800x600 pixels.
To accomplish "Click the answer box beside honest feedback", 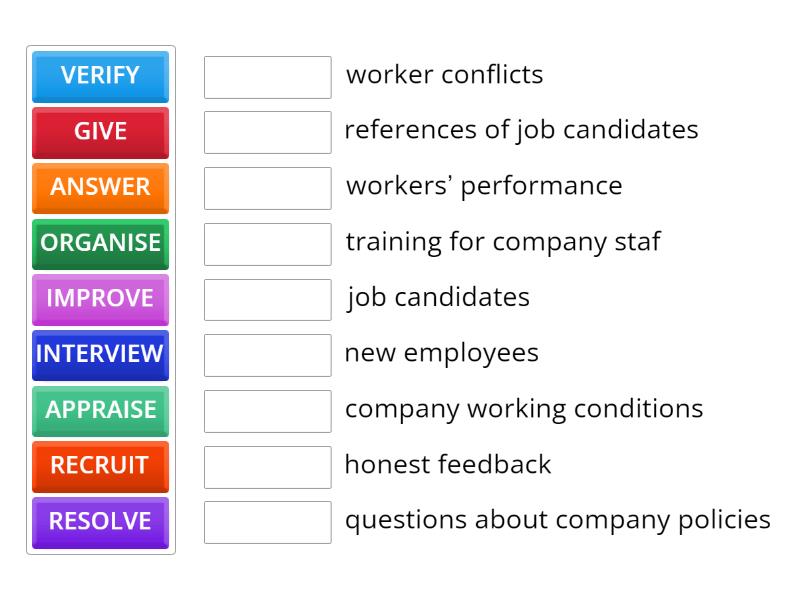I will click(267, 465).
